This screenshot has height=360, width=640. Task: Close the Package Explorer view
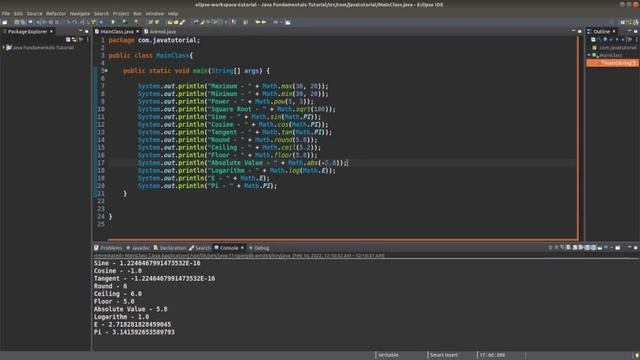51,31
